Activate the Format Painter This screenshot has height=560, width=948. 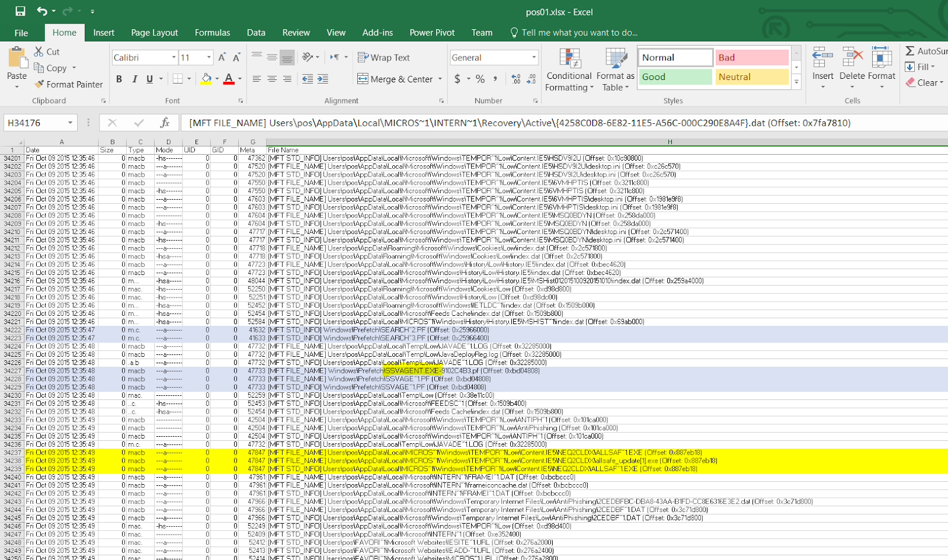(x=69, y=84)
